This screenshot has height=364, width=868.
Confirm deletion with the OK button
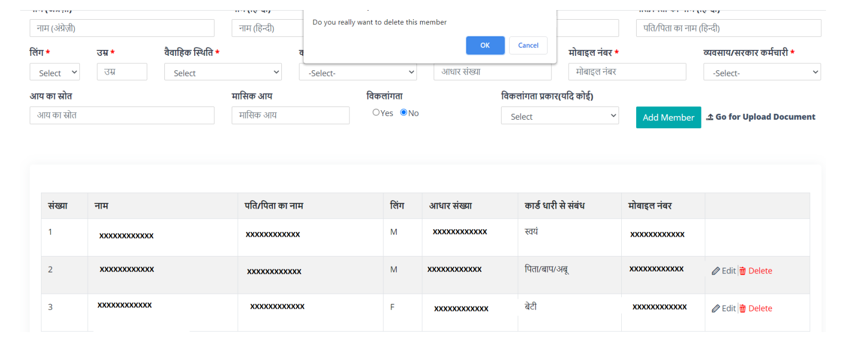click(485, 45)
